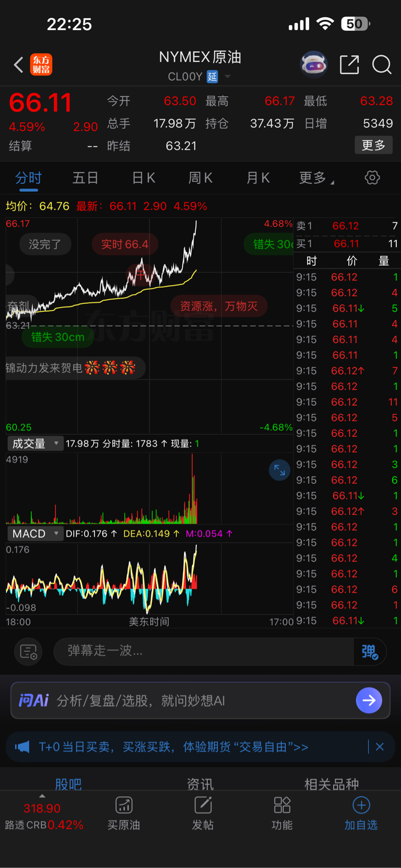401x868 pixels.
Task: Open the 东方财富 logo home
Action: coord(41,65)
